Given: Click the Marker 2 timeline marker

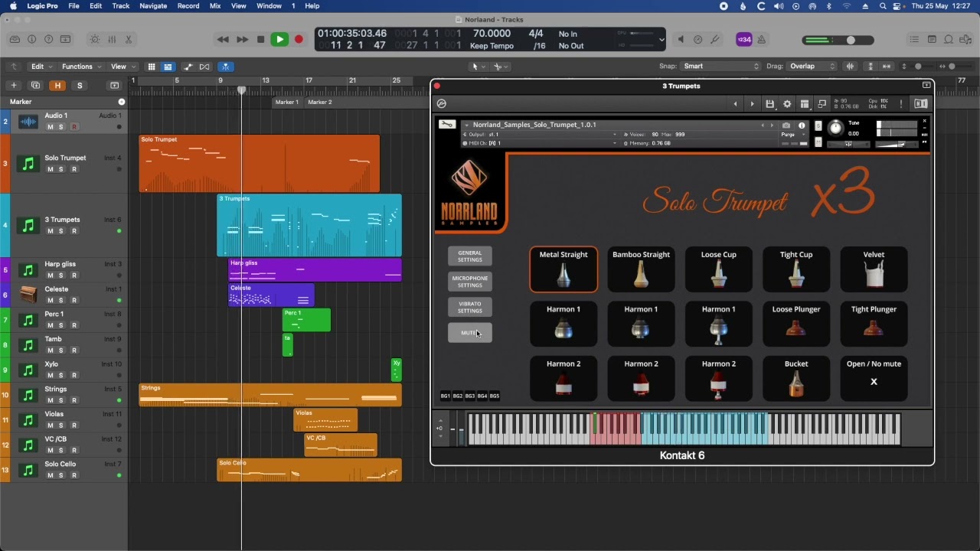Looking at the screenshot, I should tap(320, 102).
